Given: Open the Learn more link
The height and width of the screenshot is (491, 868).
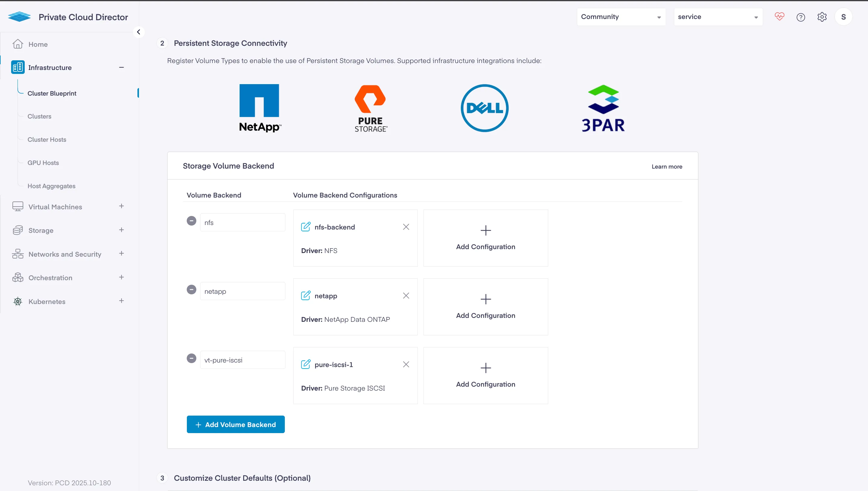Looking at the screenshot, I should click(x=666, y=166).
